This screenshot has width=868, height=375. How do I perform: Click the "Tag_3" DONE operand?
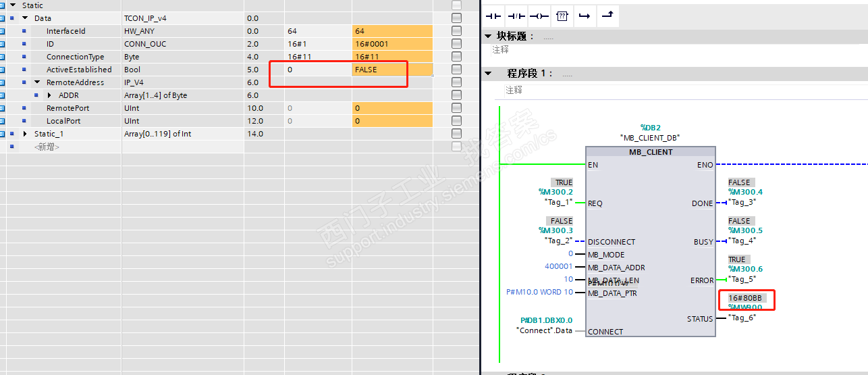[x=742, y=202]
